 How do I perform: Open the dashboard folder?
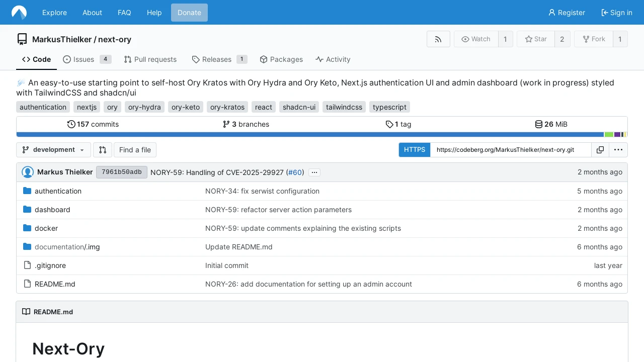(x=52, y=210)
